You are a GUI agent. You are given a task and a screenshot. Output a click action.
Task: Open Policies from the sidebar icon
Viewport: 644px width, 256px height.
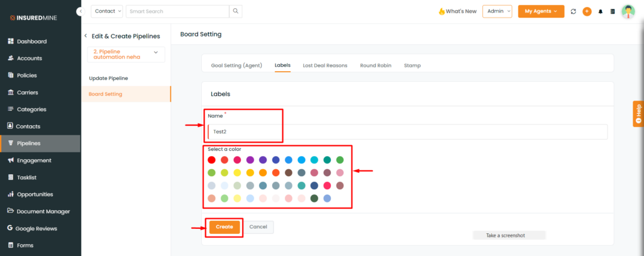[11, 75]
